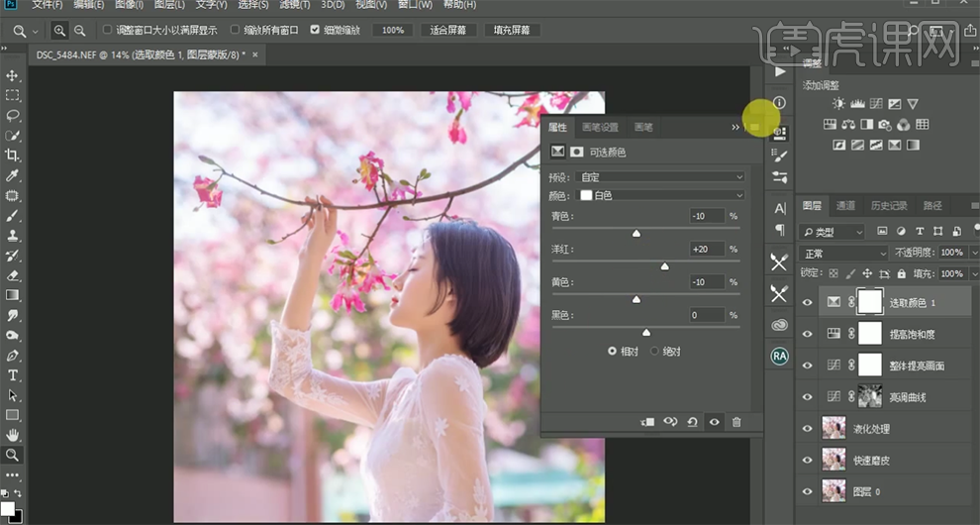The image size is (980, 525).
Task: Select the 高调曲线 layer mask thumbnail
Action: tap(870, 397)
